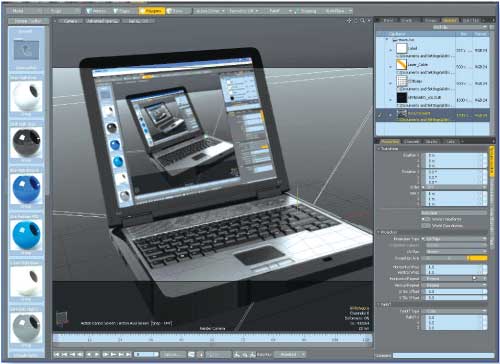Viewport: 500px width, 364px height.
Task: Toggle the World Transforms checkbox
Action: (425, 219)
